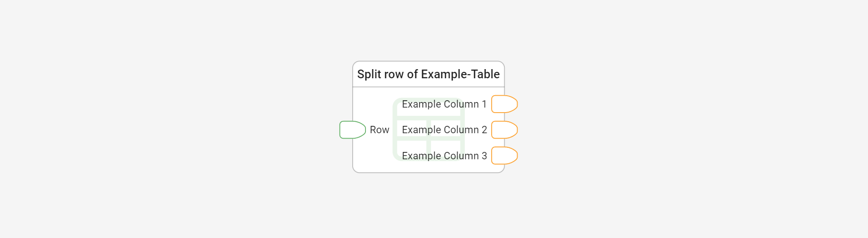Click the divider line under the node title
The image size is (868, 238).
(429, 87)
